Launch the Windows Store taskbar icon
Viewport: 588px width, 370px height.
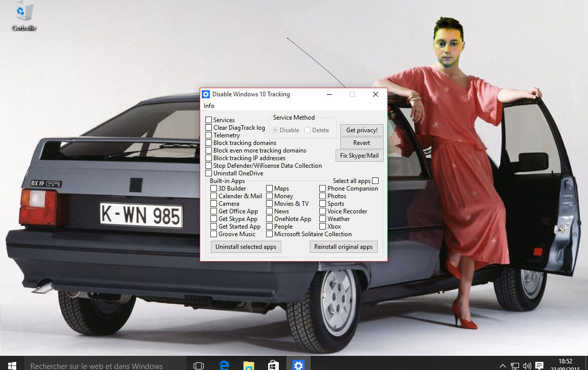click(x=273, y=364)
